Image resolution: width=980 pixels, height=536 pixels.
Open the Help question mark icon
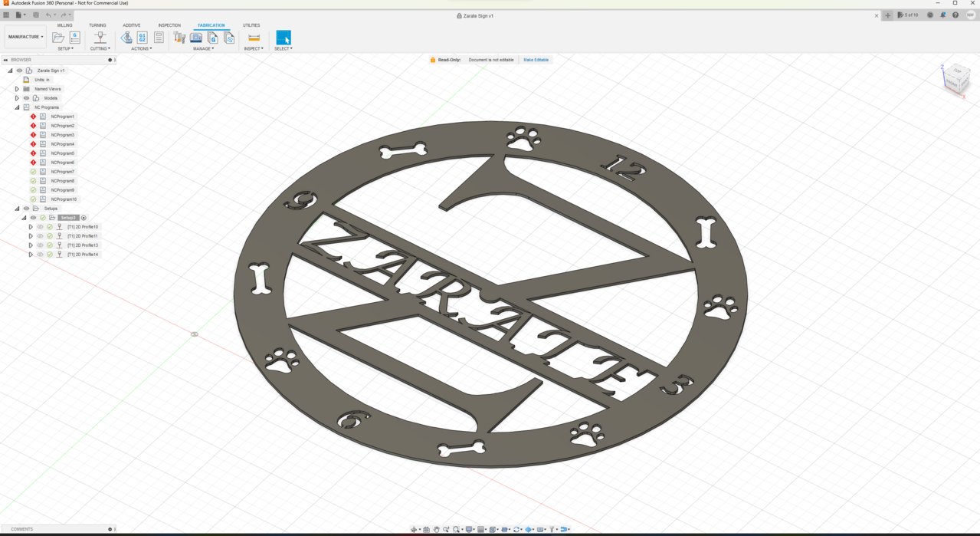[955, 15]
